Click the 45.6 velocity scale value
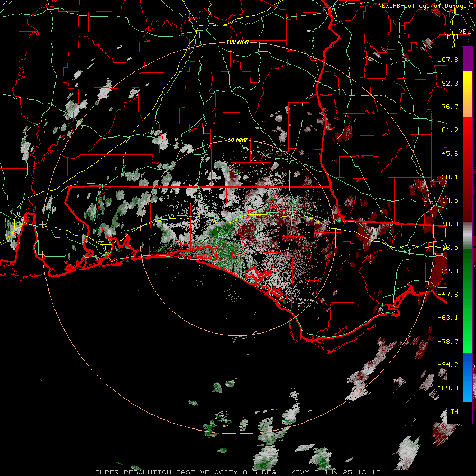This screenshot has width=476, height=476. pyautogui.click(x=450, y=153)
